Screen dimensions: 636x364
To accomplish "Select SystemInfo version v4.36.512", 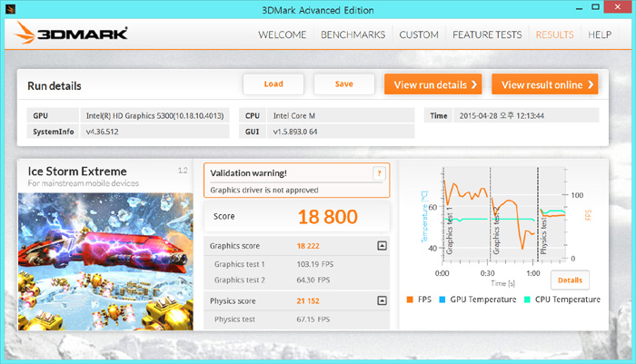I will coord(154,132).
